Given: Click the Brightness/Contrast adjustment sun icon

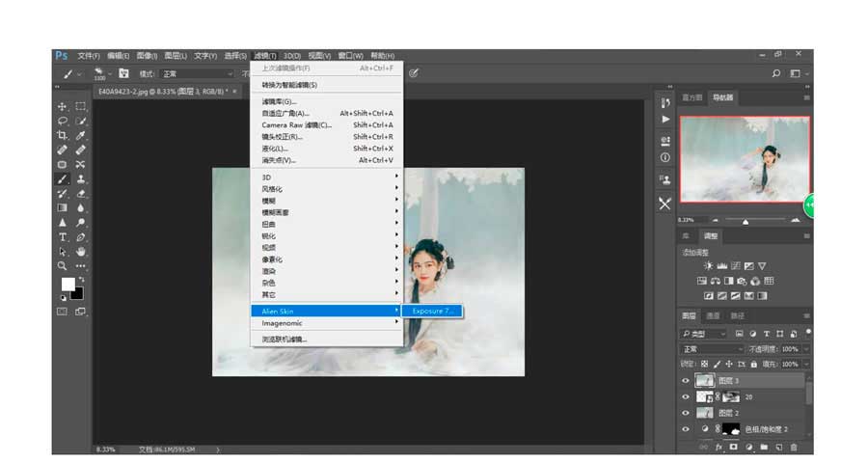Looking at the screenshot, I should coord(708,265).
